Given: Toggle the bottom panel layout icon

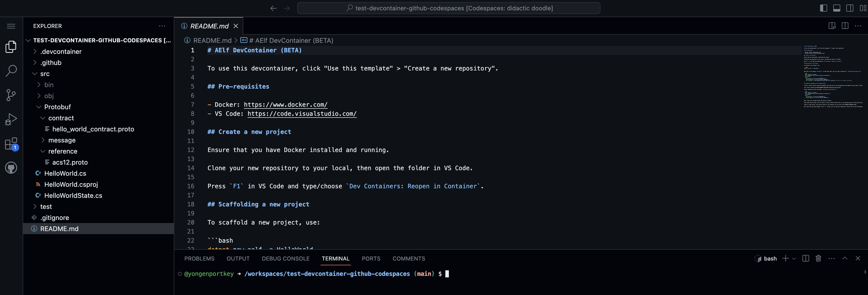Looking at the screenshot, I should [837, 8].
